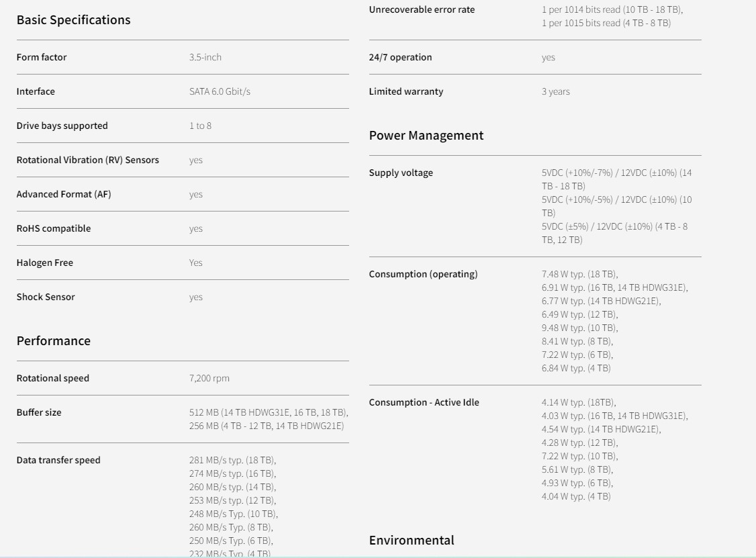The height and width of the screenshot is (558, 756).
Task: Select the 3 years warranty value
Action: tap(555, 91)
